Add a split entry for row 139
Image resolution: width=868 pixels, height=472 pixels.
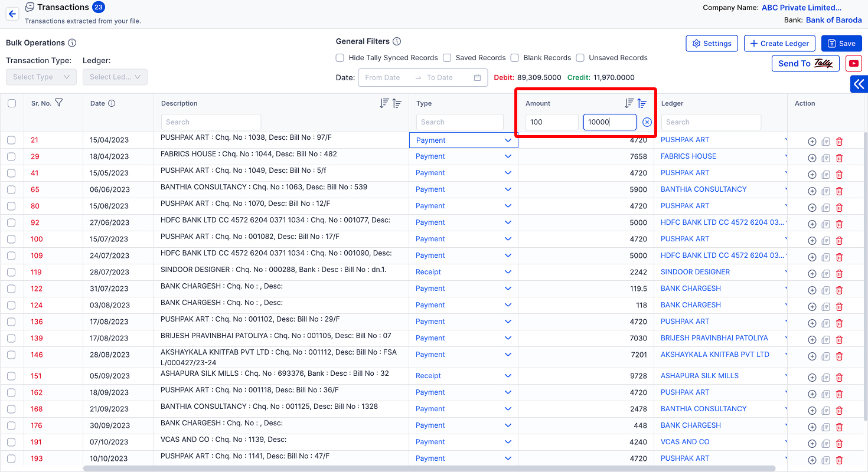click(x=812, y=340)
